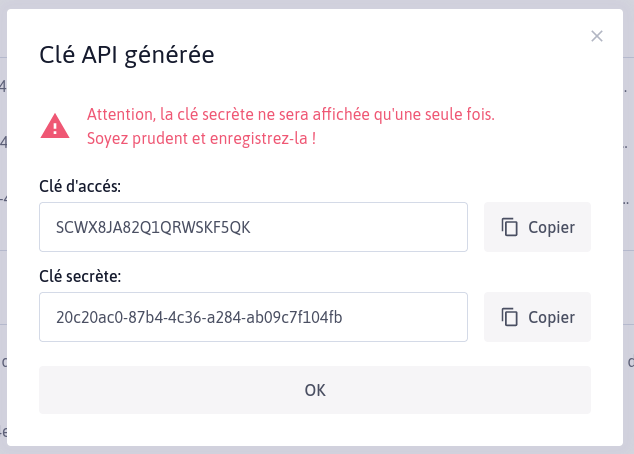The width and height of the screenshot is (634, 454).
Task: Click the SCWX8JA82Q1QRWSKF5QK key text
Action: (x=153, y=228)
